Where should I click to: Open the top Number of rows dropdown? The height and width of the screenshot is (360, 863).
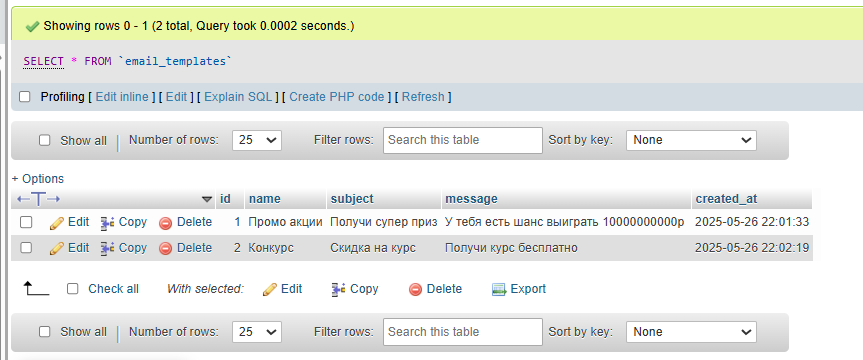pyautogui.click(x=257, y=140)
